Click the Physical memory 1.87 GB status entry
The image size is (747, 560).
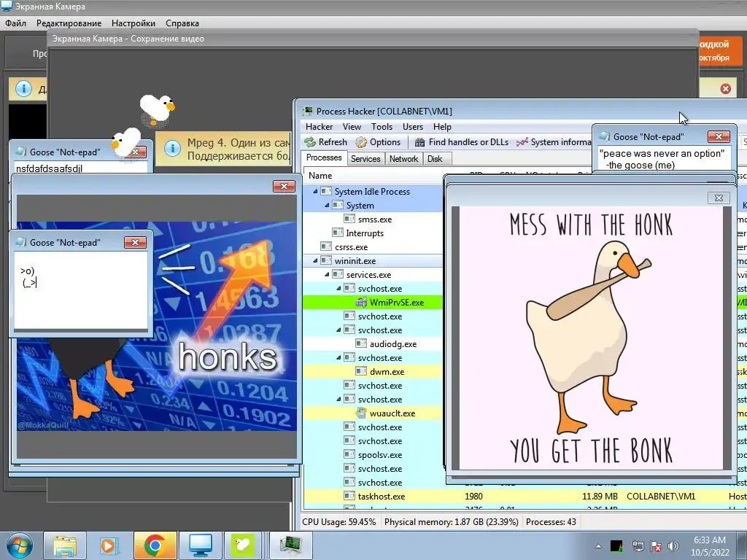451,522
